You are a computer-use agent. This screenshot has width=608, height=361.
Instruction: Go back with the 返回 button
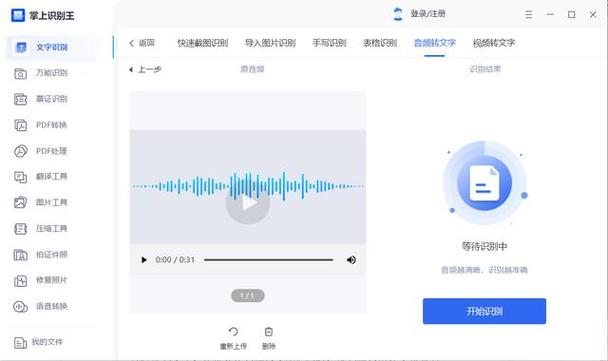(142, 43)
